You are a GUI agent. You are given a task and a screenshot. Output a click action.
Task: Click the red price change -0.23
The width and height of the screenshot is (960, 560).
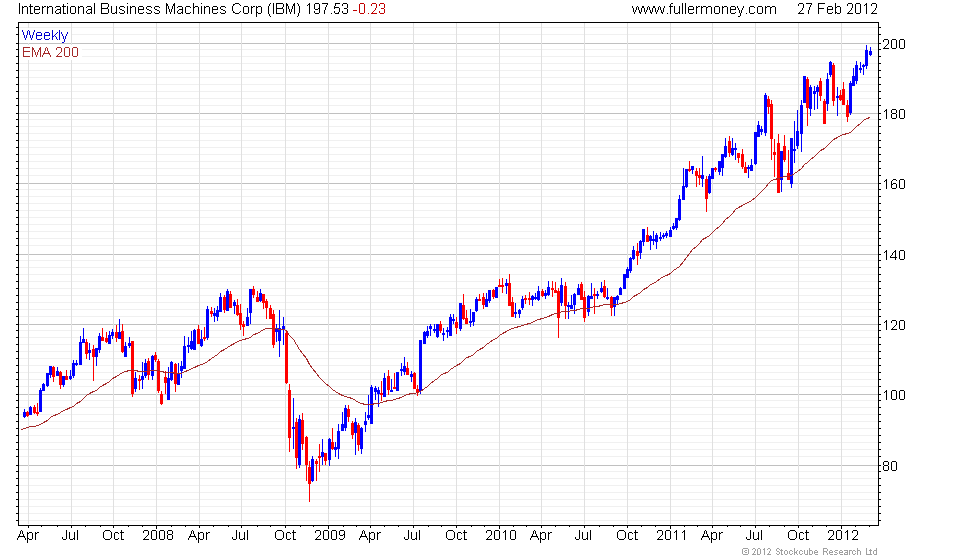(369, 9)
